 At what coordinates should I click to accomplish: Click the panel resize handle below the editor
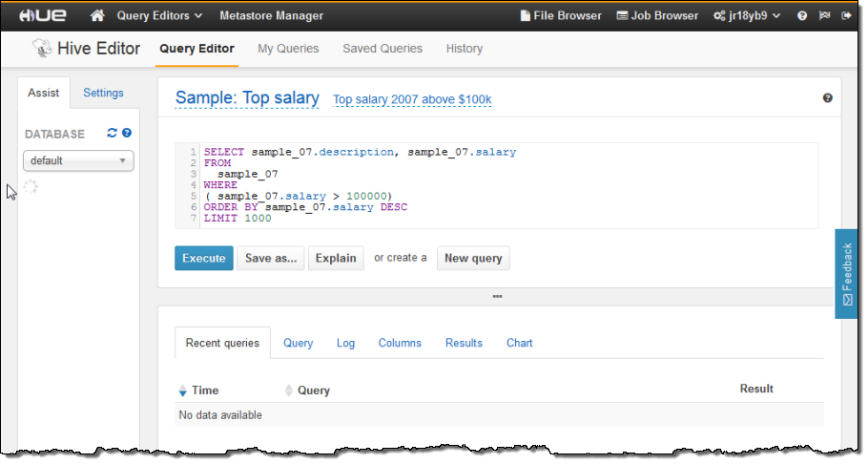coord(497,297)
